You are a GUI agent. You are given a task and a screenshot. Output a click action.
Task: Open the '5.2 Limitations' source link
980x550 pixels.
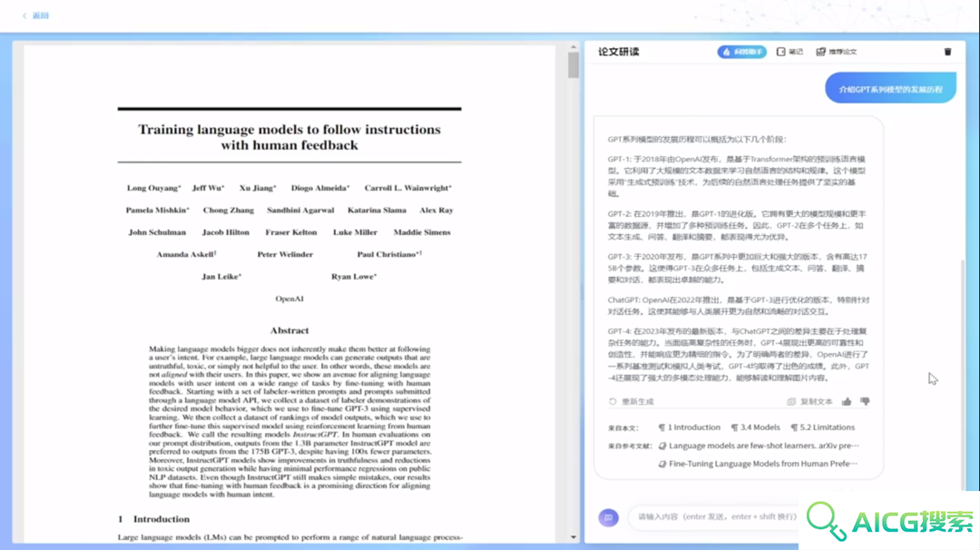tap(822, 427)
